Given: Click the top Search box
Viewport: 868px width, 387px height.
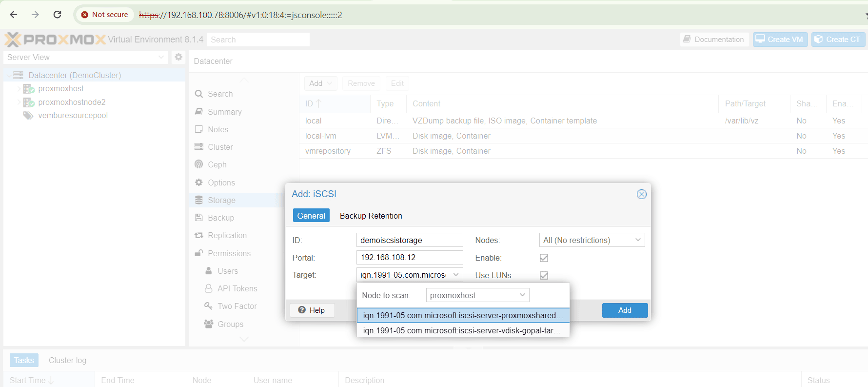Looking at the screenshot, I should (258, 40).
